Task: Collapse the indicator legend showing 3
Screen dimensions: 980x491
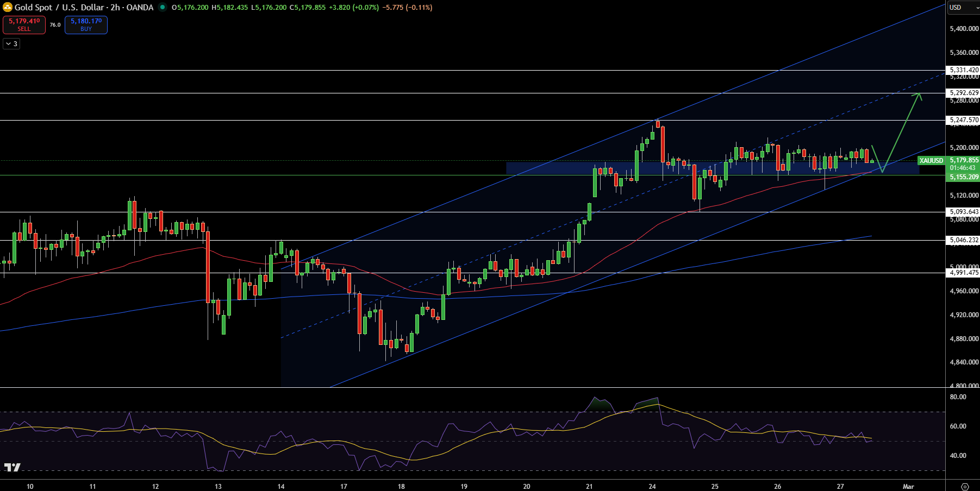Action: (x=11, y=44)
